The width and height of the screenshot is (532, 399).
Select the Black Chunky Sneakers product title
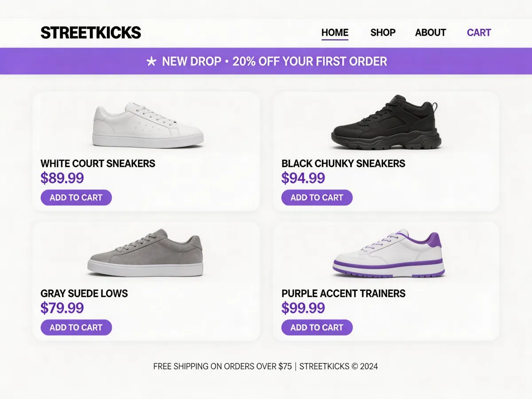tap(343, 164)
